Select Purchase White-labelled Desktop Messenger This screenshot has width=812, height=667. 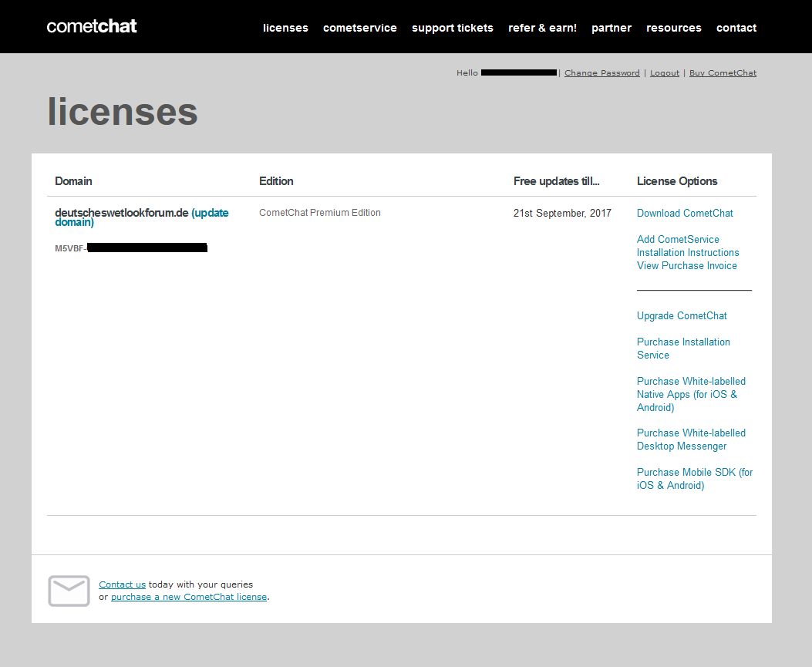(x=690, y=440)
